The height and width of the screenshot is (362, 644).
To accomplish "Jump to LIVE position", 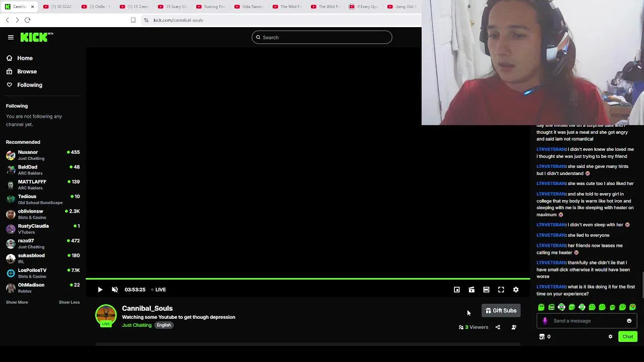I will pos(159,290).
